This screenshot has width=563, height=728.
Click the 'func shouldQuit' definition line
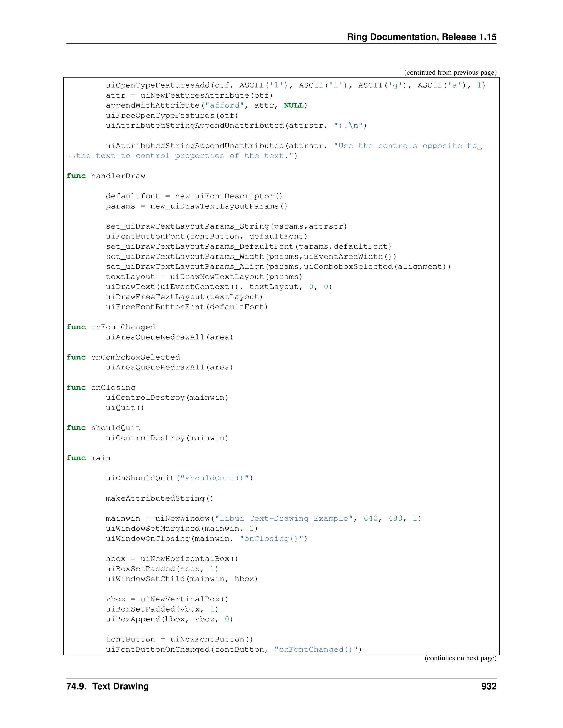pyautogui.click(x=103, y=428)
